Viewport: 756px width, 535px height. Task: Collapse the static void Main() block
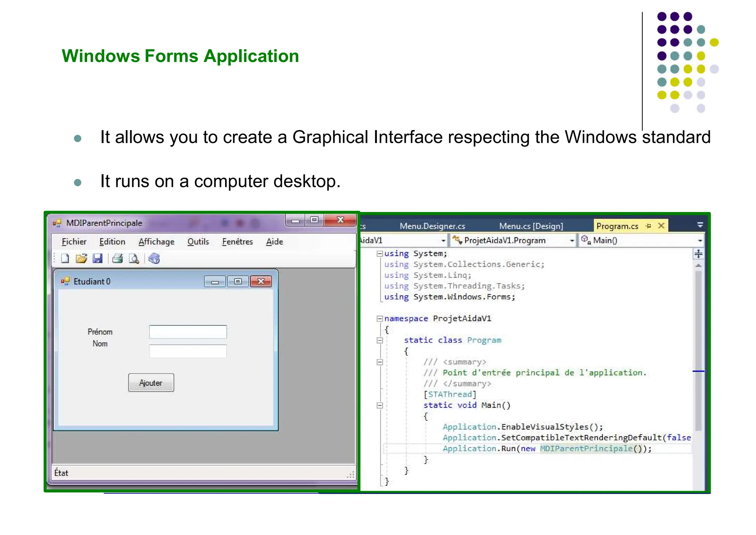tap(379, 405)
